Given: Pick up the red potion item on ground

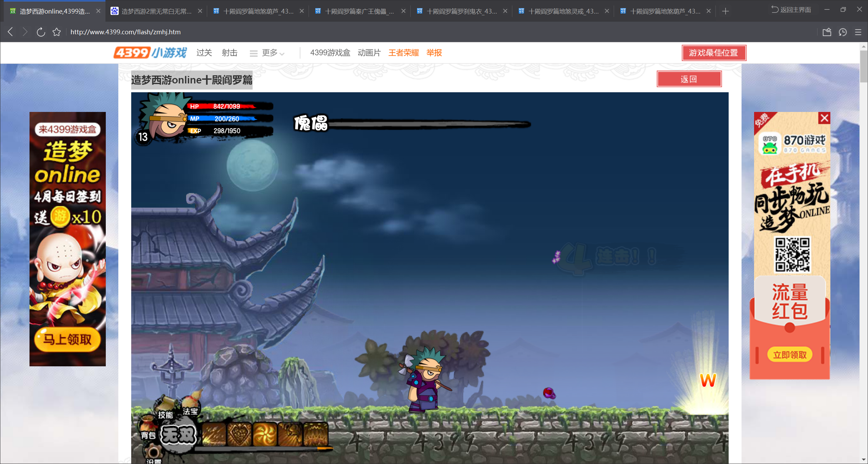Looking at the screenshot, I should 549,393.
